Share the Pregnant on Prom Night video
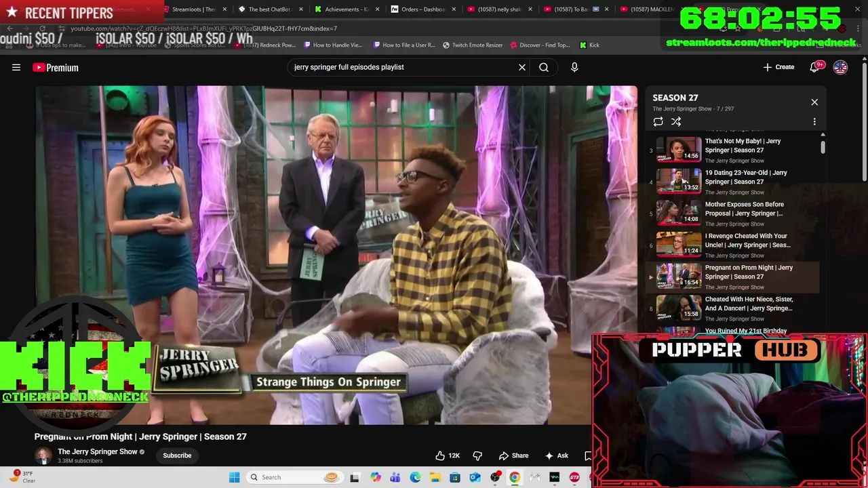Image resolution: width=868 pixels, height=488 pixels. 513,455
